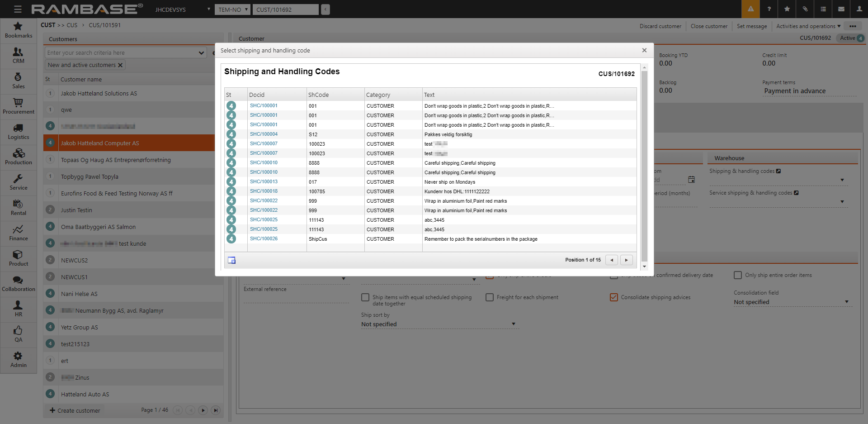Click the export icon in dialog footer
The height and width of the screenshot is (424, 868).
tap(231, 260)
